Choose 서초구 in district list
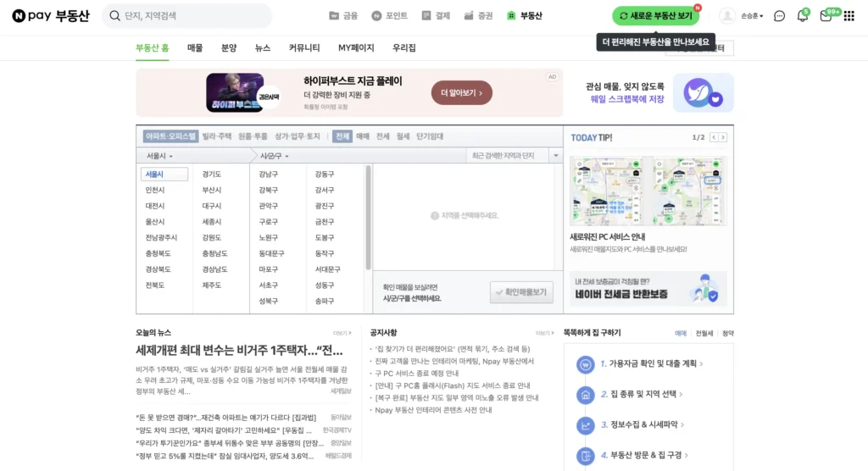Viewport: 868px width, 471px height. tap(269, 285)
